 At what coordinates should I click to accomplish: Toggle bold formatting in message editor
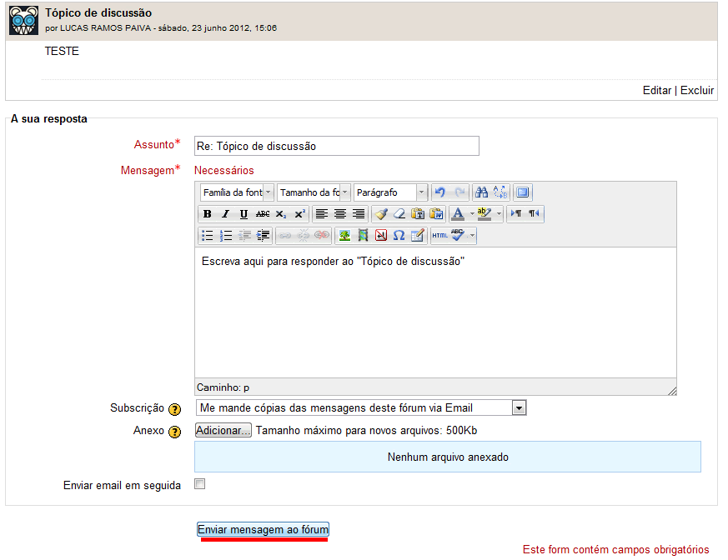click(207, 214)
